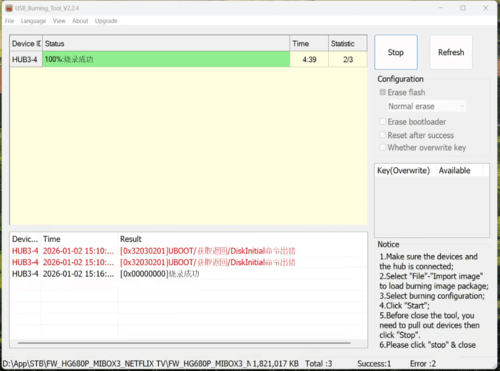Click the Refresh button

pos(451,52)
